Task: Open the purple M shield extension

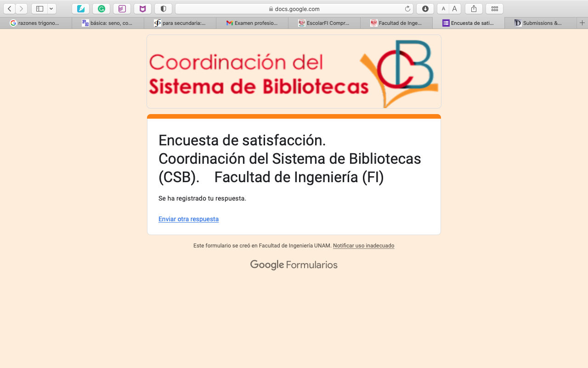Action: (142, 9)
